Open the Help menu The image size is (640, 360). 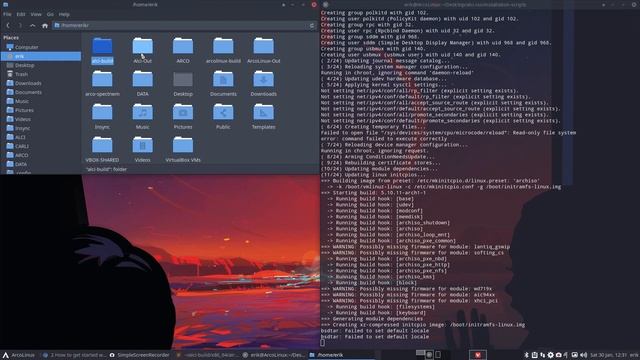click(64, 14)
